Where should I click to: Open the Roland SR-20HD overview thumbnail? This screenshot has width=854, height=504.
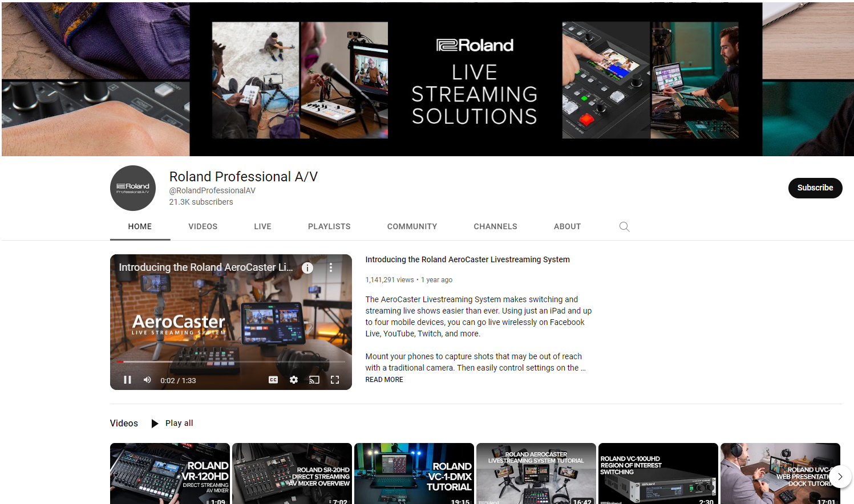(x=292, y=473)
